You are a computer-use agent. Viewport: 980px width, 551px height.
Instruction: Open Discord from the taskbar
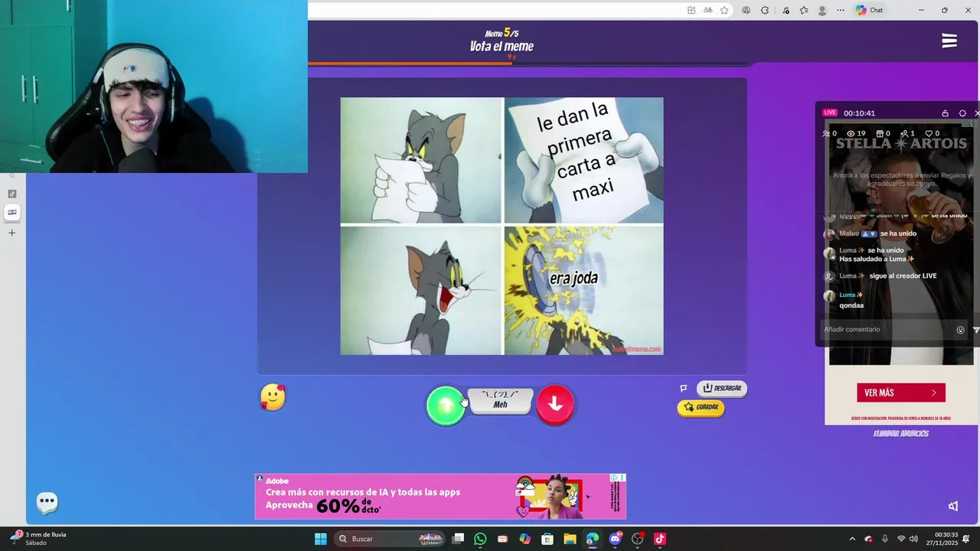(615, 539)
